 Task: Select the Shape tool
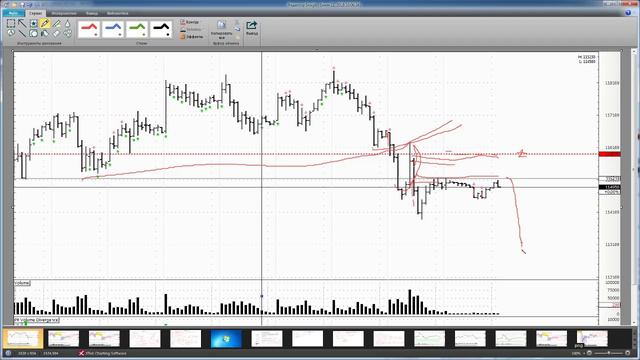33,33
